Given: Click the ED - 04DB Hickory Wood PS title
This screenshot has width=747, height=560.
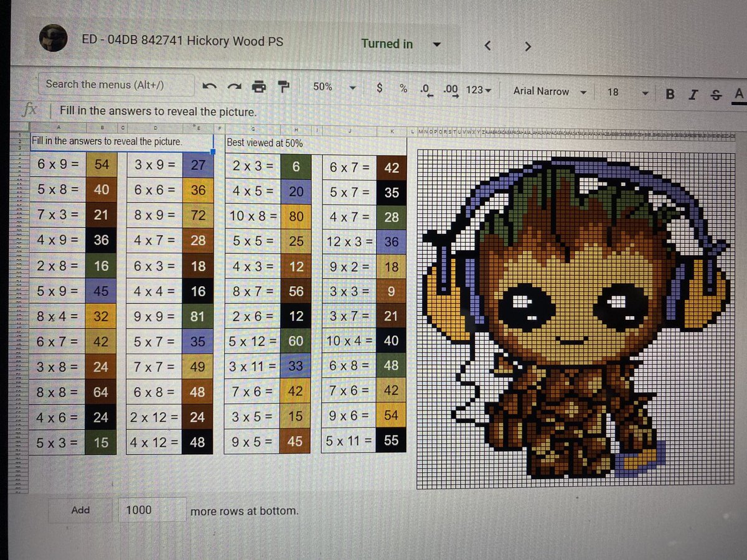Looking at the screenshot, I should pyautogui.click(x=182, y=41).
